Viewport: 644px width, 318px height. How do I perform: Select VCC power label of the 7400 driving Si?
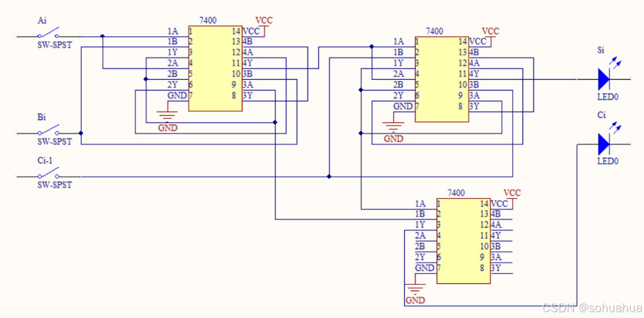[491, 31]
